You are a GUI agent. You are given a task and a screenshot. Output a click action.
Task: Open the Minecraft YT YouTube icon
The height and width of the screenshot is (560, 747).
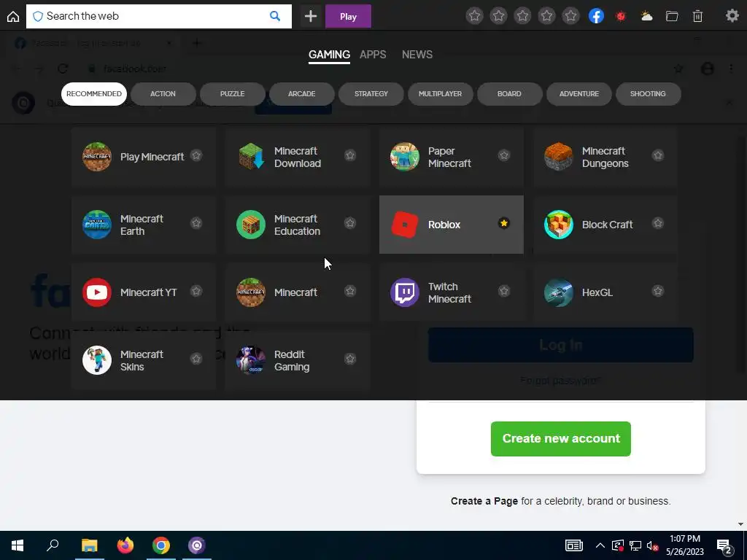click(x=97, y=292)
